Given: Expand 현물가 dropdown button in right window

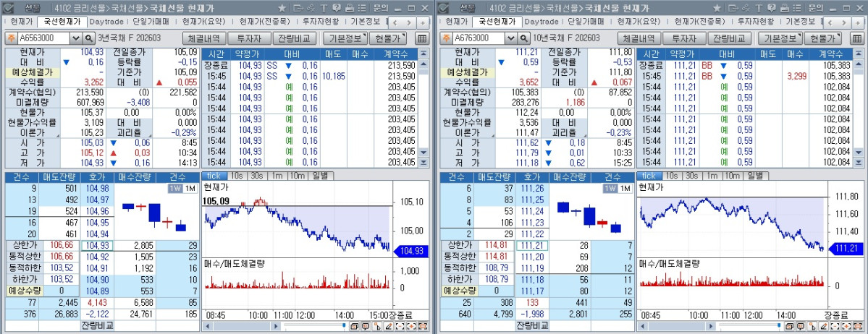Looking at the screenshot, I should [822, 38].
